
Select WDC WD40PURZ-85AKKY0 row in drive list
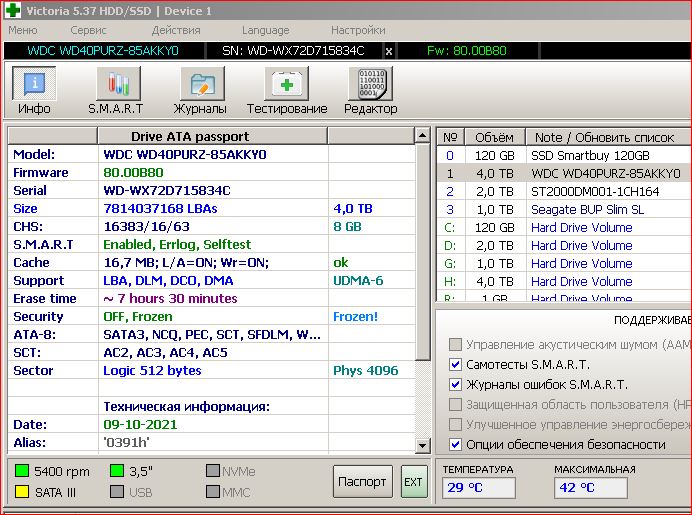(564, 173)
